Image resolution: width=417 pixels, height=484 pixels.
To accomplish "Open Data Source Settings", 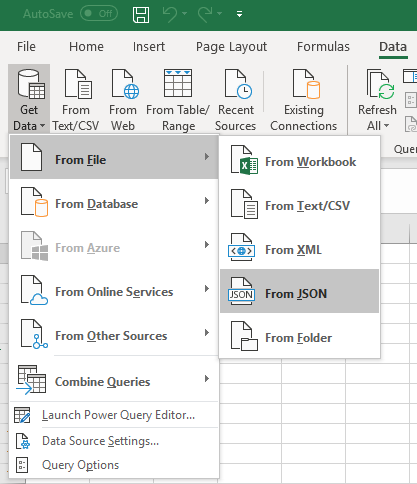I will pos(114,441).
